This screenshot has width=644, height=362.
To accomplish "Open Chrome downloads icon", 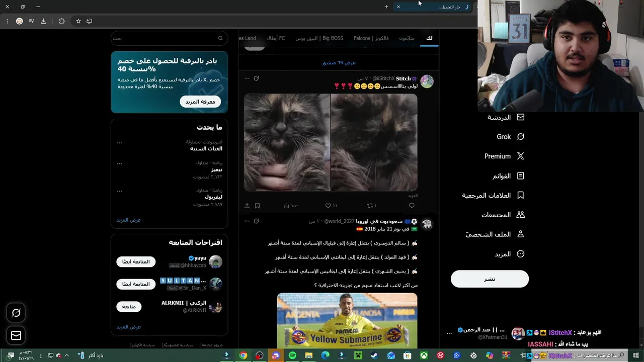I will (44, 21).
